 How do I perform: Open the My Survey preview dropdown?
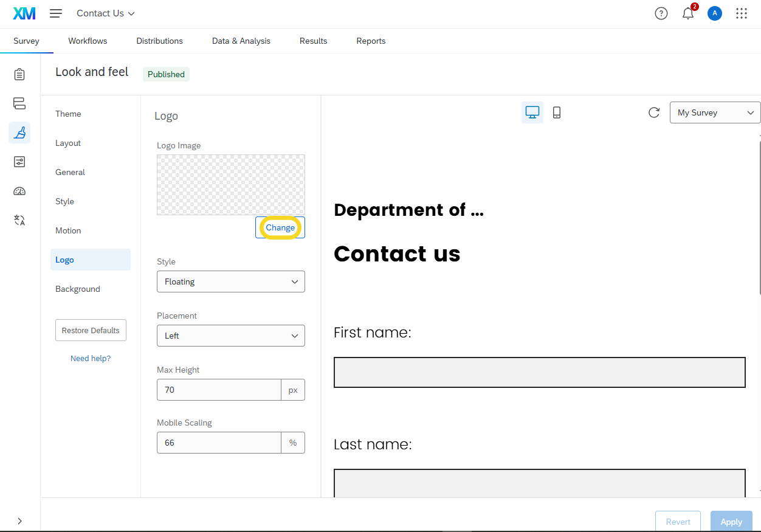(x=715, y=112)
